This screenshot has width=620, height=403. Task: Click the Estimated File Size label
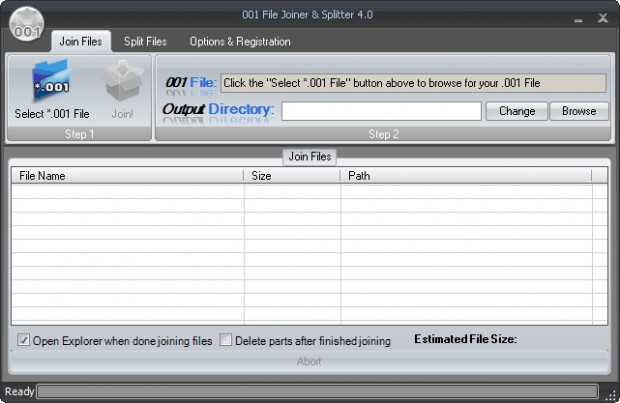465,339
